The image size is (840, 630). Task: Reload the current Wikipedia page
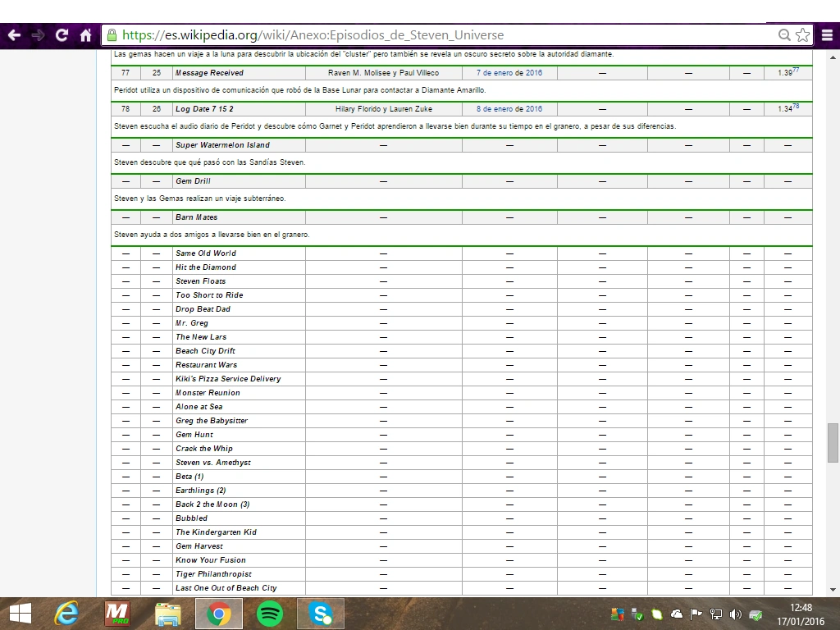62,35
